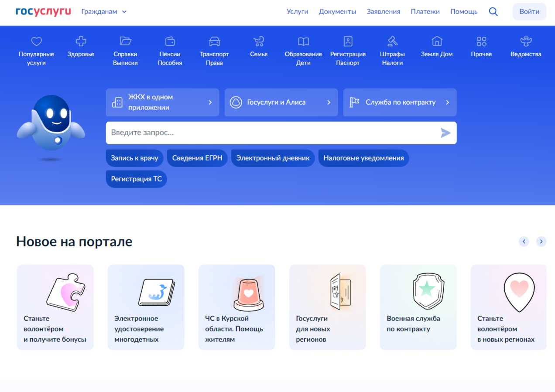Expand the Гражданам dropdown
This screenshot has height=392, width=555.
point(104,12)
